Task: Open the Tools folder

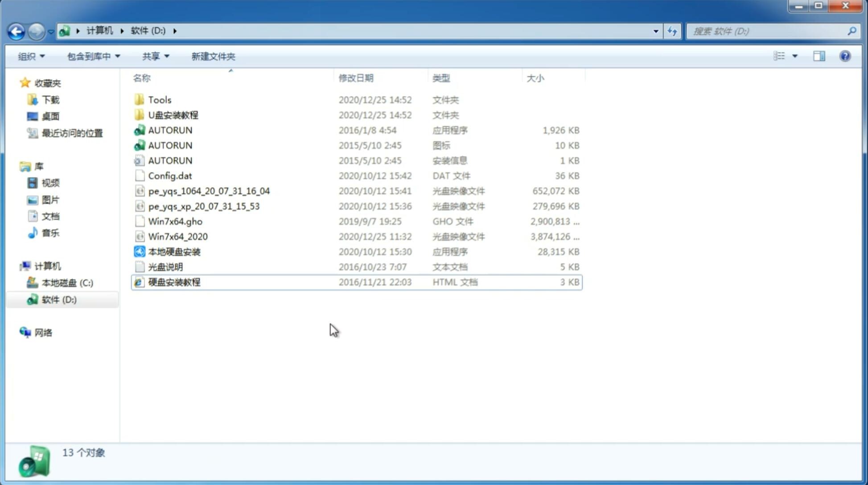Action: (x=159, y=99)
